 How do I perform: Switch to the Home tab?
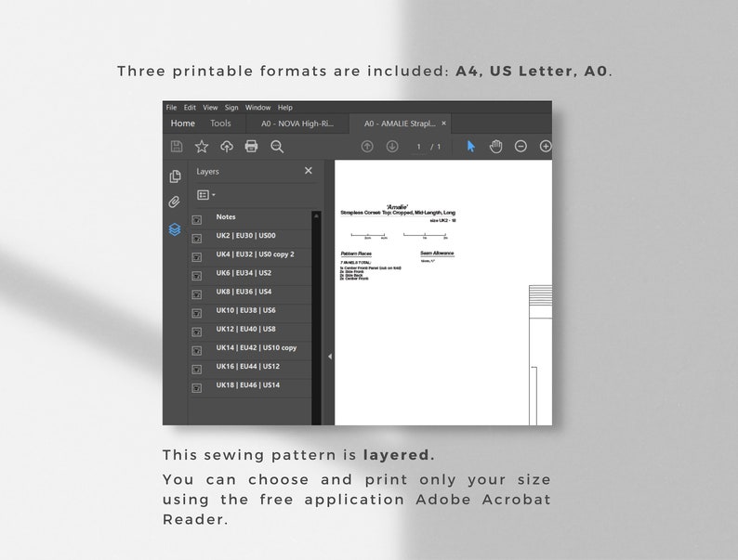tap(182, 124)
